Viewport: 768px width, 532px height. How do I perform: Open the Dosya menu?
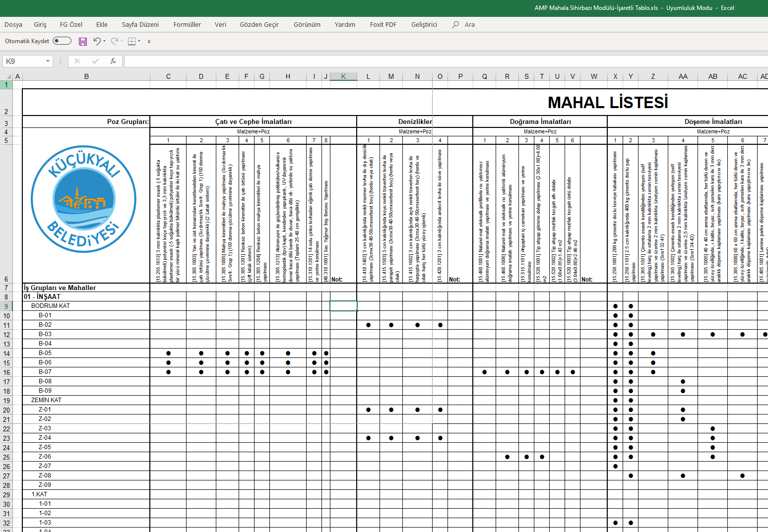pos(13,24)
